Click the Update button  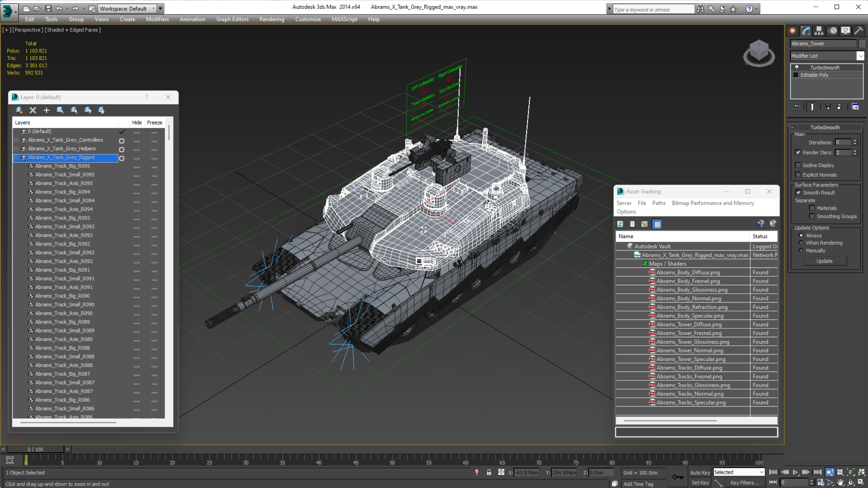coord(824,261)
